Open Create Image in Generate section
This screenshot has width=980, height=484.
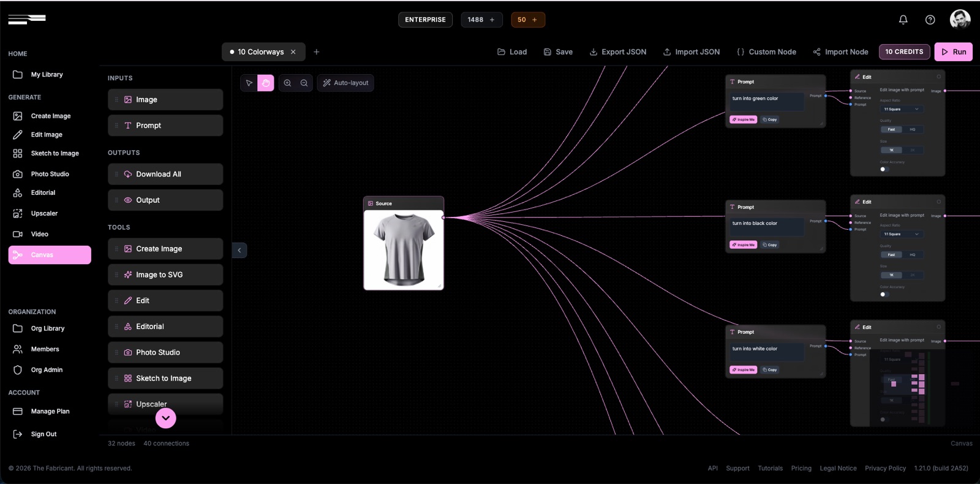pos(50,116)
